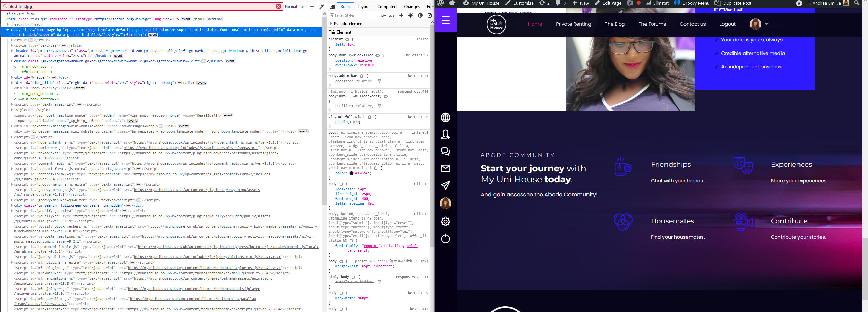The width and height of the screenshot is (868, 312).
Task: Open comments bubble in admin bar
Action: pyautogui.click(x=561, y=3)
